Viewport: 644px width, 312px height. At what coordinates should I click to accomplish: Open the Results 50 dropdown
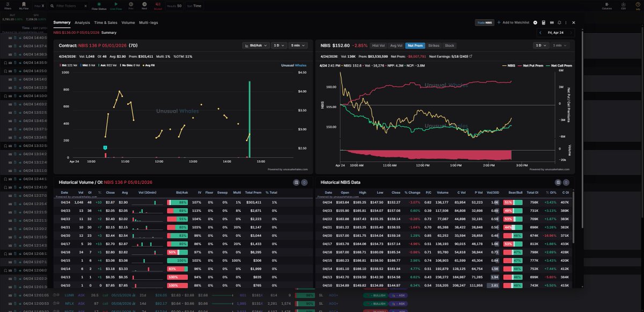coord(175,6)
